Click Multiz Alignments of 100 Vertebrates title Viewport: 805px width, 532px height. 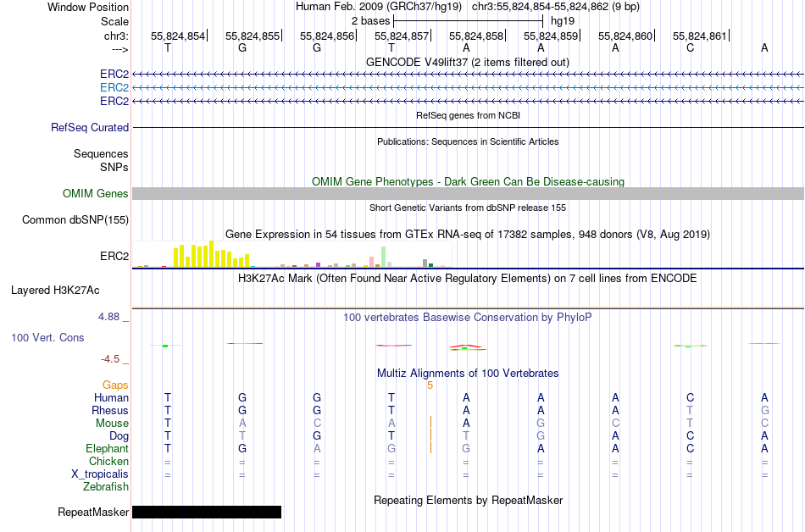coord(468,373)
